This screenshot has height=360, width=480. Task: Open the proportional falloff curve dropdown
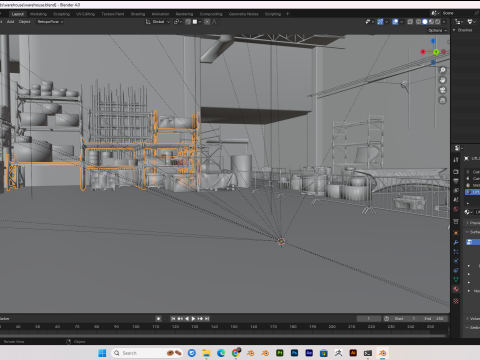pos(215,22)
